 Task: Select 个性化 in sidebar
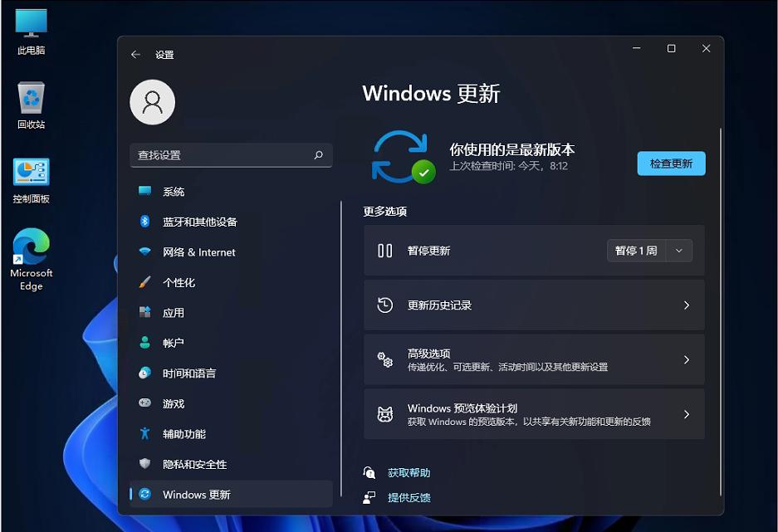click(x=231, y=283)
